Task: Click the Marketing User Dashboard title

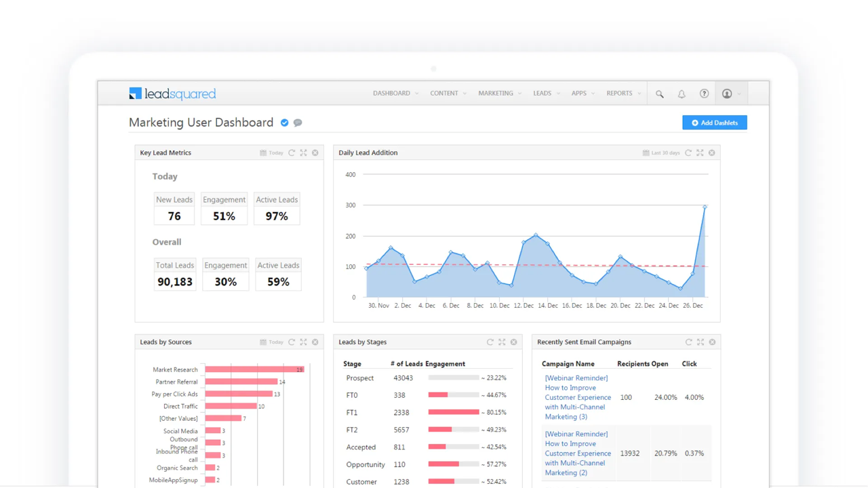Action: [x=201, y=123]
